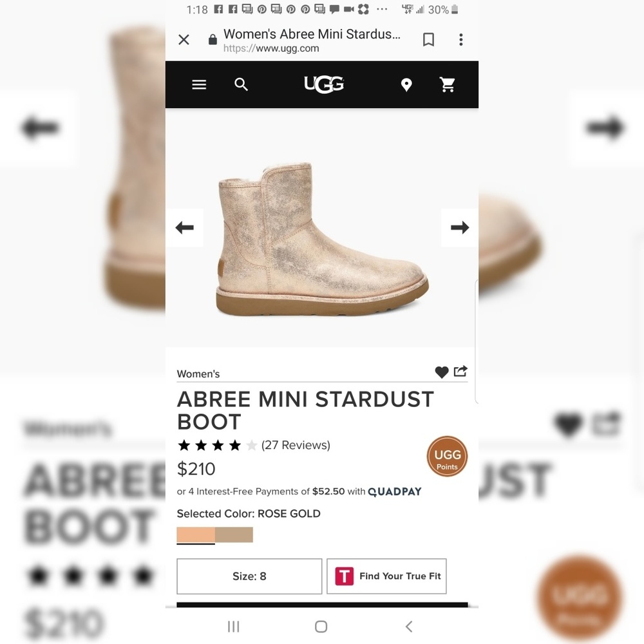Open the hamburger navigation menu

point(199,84)
